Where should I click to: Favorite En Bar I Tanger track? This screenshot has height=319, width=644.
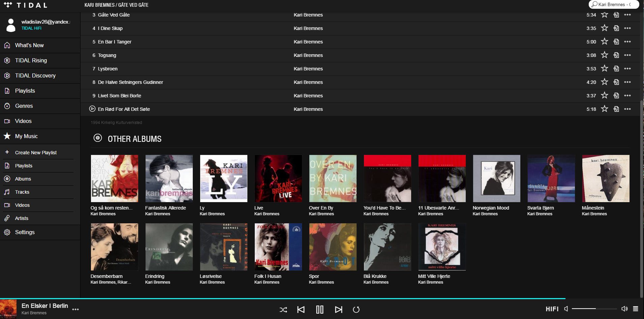coord(605,41)
